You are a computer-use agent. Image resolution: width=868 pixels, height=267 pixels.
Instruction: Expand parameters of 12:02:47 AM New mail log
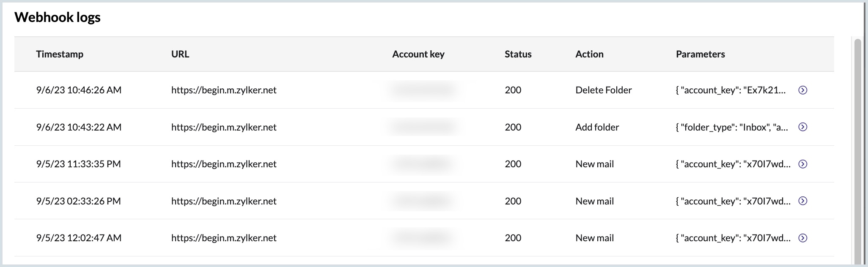802,238
